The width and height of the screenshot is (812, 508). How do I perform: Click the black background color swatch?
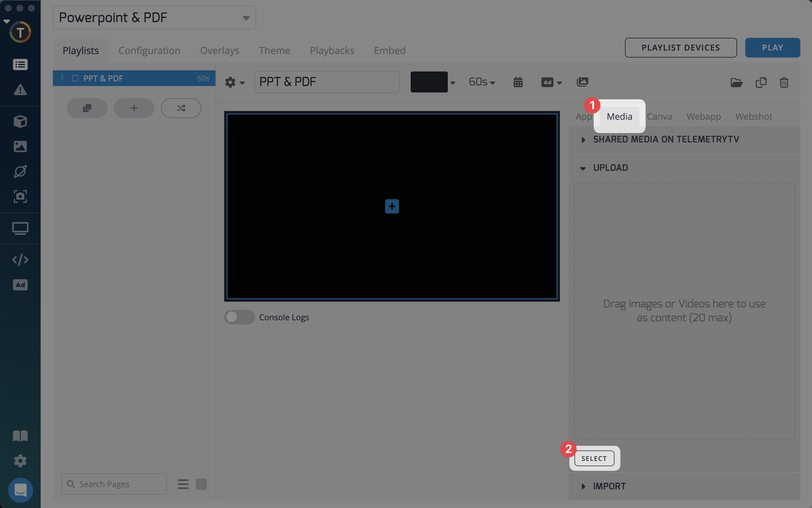(x=429, y=82)
